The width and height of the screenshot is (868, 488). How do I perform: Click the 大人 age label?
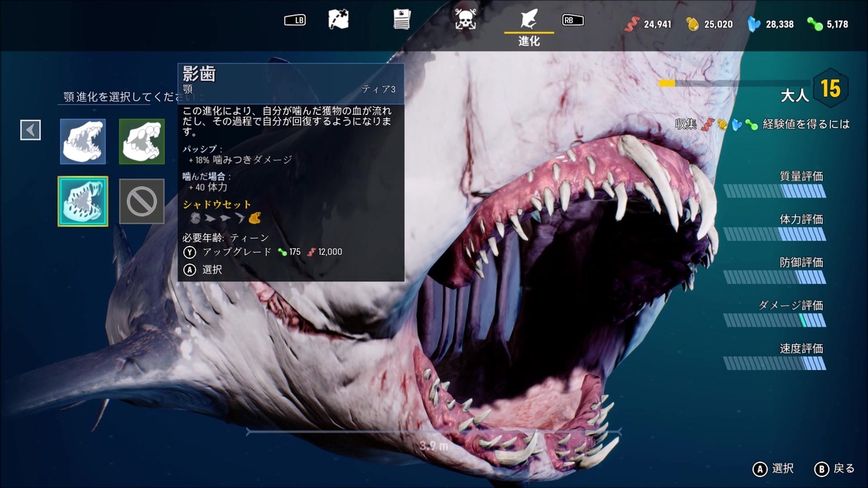(795, 95)
